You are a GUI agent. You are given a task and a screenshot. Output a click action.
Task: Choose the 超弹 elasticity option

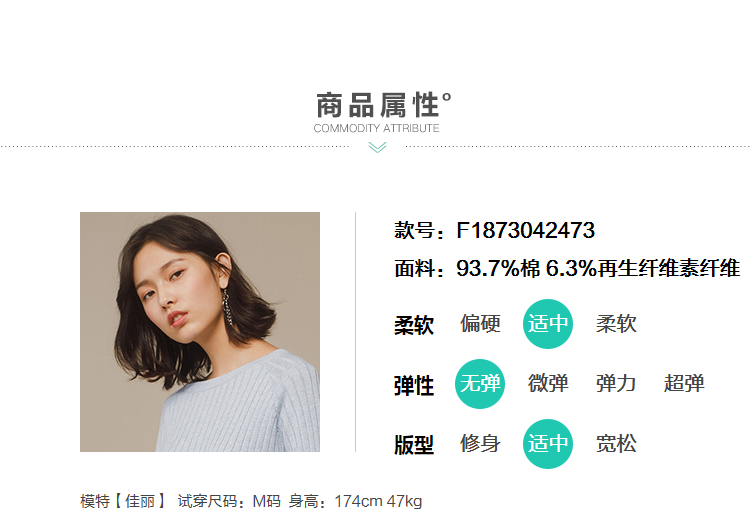click(x=684, y=384)
